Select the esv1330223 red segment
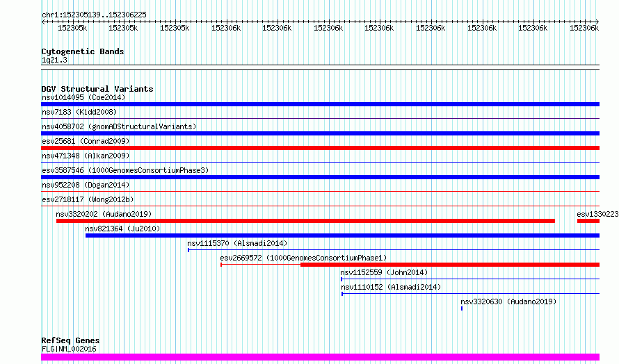Screen dimensions: 619x364 click(588, 221)
